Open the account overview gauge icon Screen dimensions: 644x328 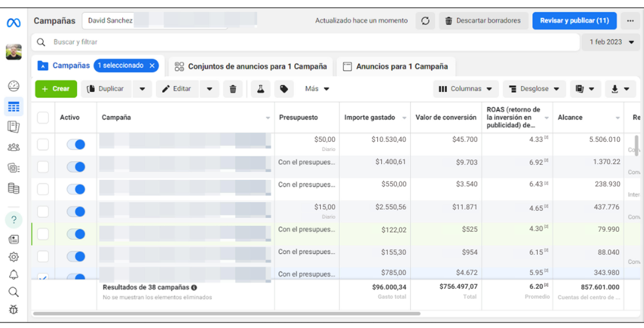13,86
